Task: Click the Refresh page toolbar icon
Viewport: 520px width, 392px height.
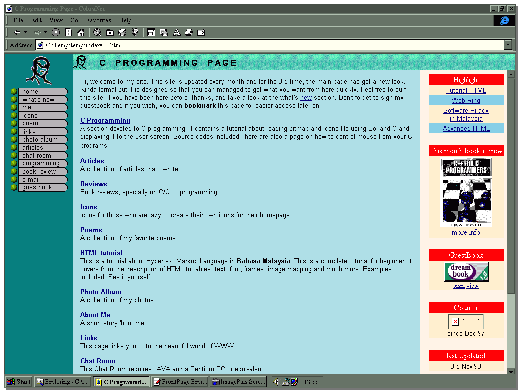Action: click(x=69, y=33)
